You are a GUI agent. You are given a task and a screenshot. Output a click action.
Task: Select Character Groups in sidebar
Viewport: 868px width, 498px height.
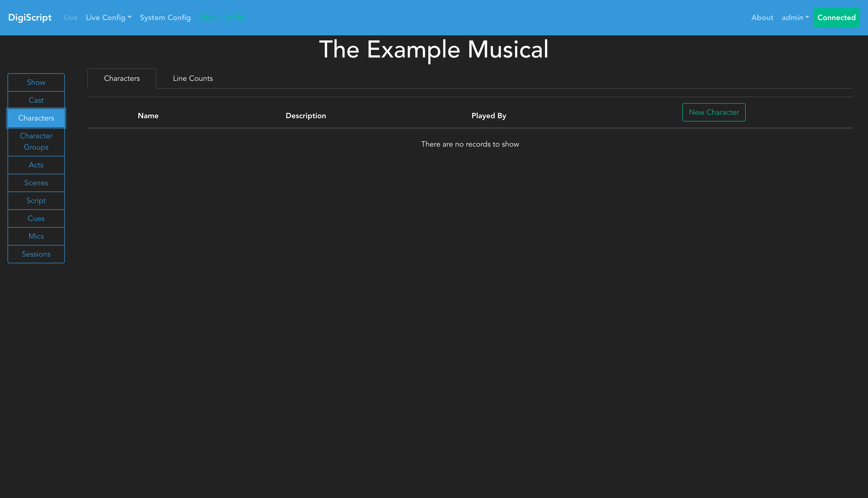coord(36,141)
